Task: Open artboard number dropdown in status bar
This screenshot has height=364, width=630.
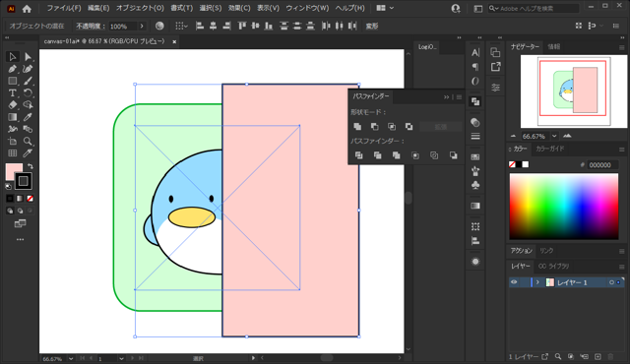Action: pyautogui.click(x=121, y=358)
